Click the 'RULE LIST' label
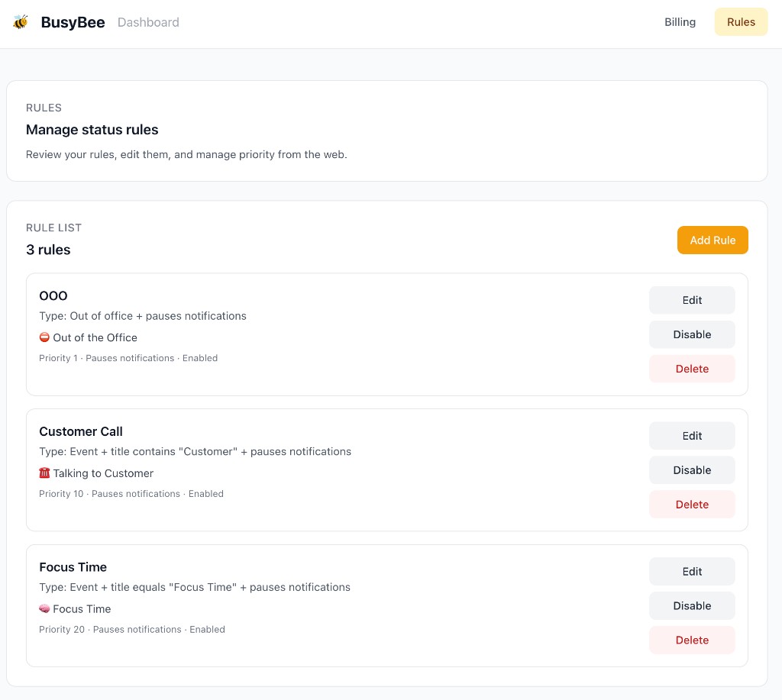Screen dimensions: 782x700 pyautogui.click(x=54, y=227)
